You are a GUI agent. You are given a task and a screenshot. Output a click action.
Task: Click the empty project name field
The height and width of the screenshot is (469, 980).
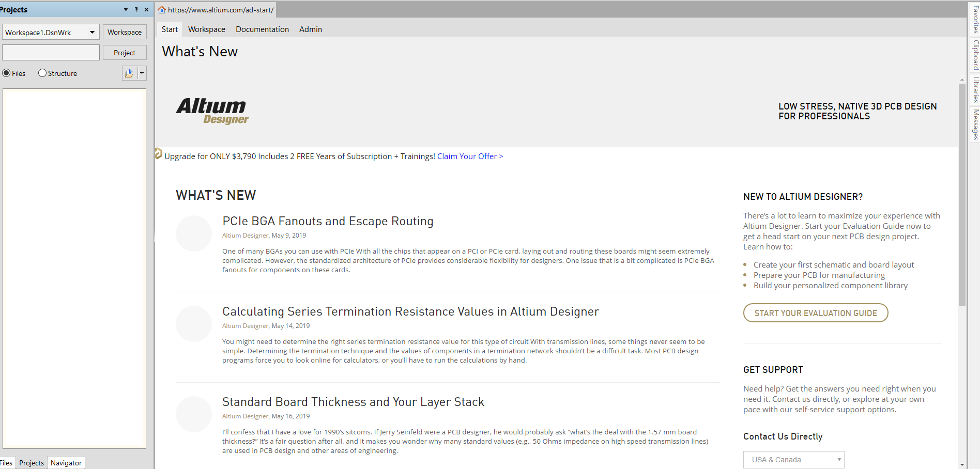pyautogui.click(x=51, y=53)
